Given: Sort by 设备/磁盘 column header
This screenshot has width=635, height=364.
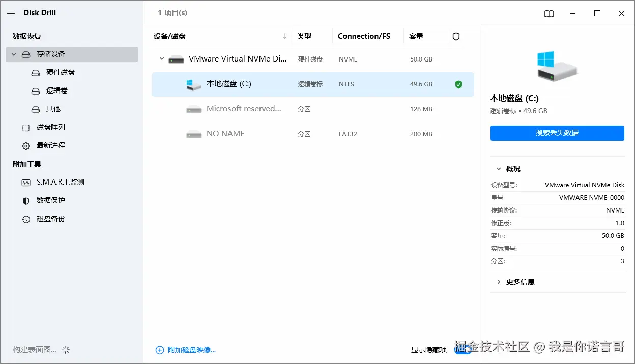Looking at the screenshot, I should pos(169,37).
